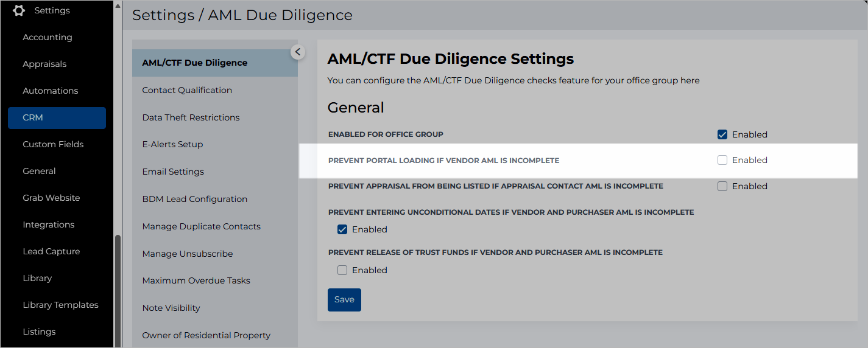Viewport: 868px width, 348px height.
Task: Open Custom Fields settings
Action: [53, 144]
